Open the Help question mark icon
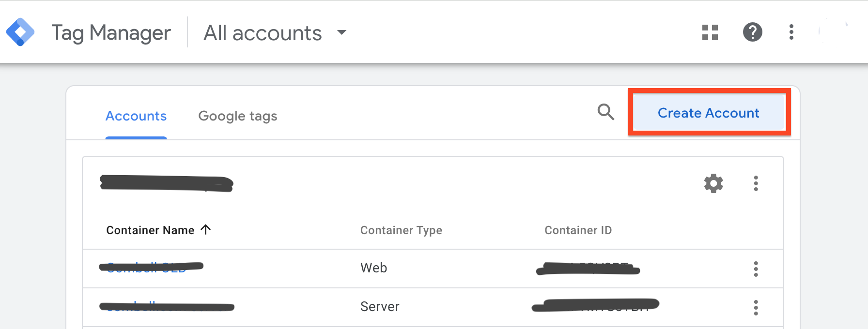This screenshot has height=329, width=868. [x=752, y=32]
